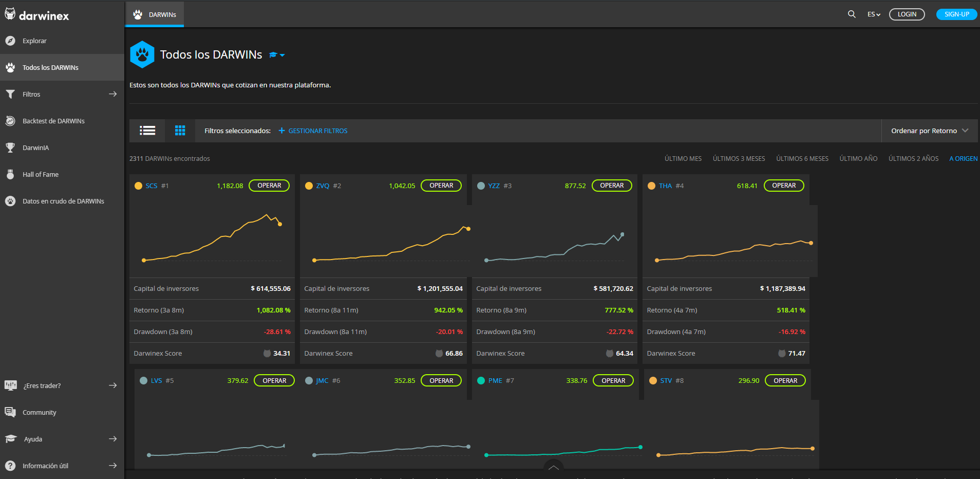Click the paw icon in DARWINs tab
980x479 pixels.
pyautogui.click(x=138, y=14)
